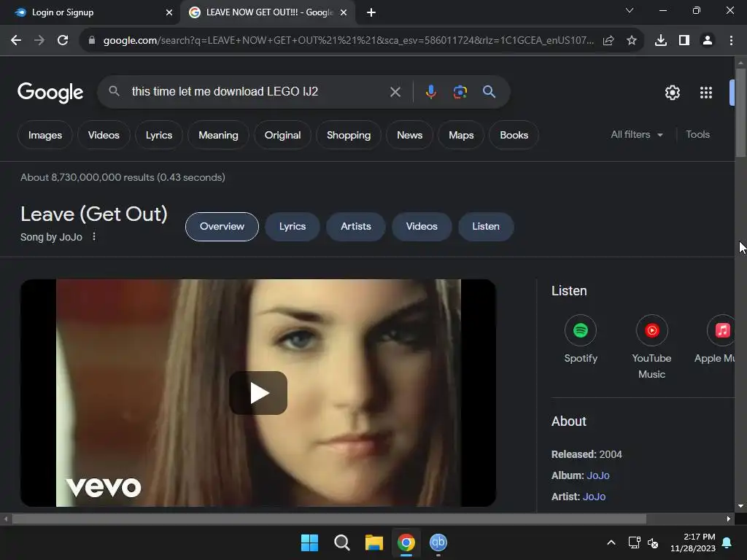Listen on Spotify
The image size is (747, 560).
581,339
